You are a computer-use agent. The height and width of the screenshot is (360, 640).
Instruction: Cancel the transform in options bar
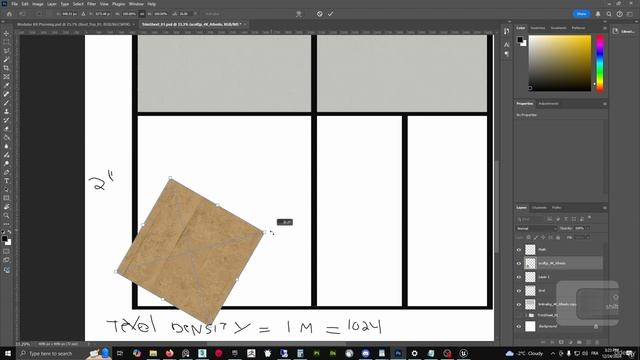(x=320, y=14)
